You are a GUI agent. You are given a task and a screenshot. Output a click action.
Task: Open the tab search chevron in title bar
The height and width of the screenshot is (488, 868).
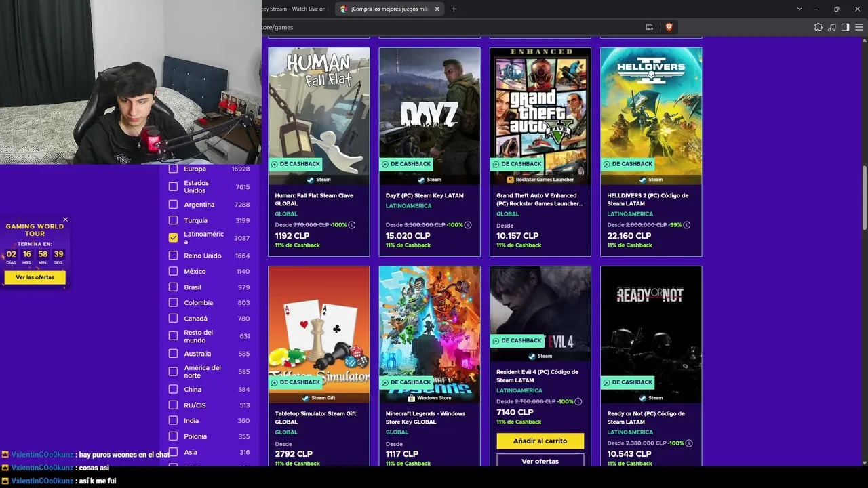pos(800,9)
